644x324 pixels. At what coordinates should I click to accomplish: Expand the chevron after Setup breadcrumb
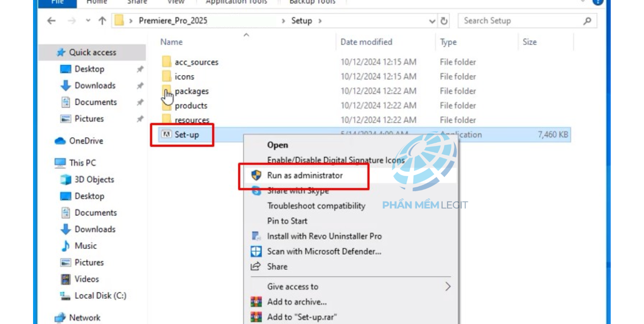click(320, 21)
